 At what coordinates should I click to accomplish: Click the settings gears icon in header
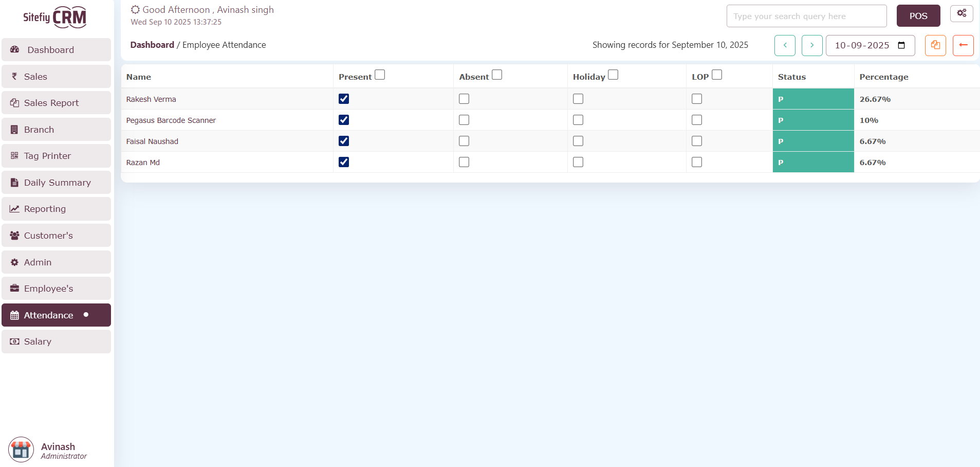[x=961, y=13]
